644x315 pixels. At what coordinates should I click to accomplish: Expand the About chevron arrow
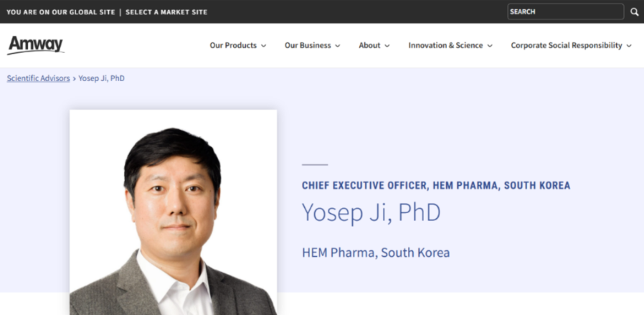387,46
